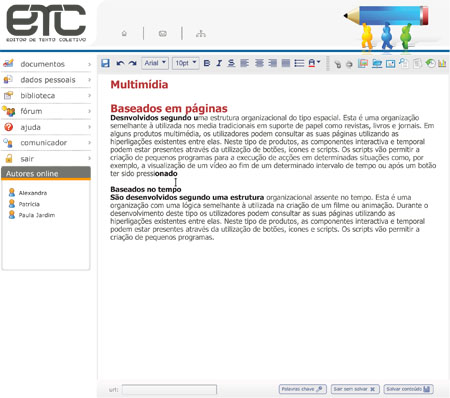Go to home via the house icon
This screenshot has width=450, height=398.
point(124,33)
